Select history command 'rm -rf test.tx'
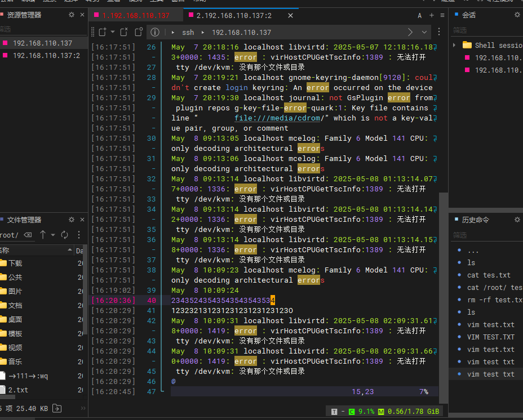 495,300
